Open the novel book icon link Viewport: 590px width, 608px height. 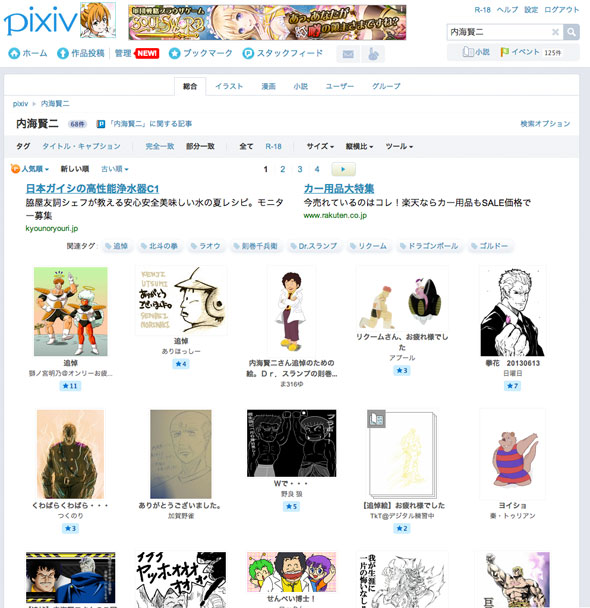468,52
